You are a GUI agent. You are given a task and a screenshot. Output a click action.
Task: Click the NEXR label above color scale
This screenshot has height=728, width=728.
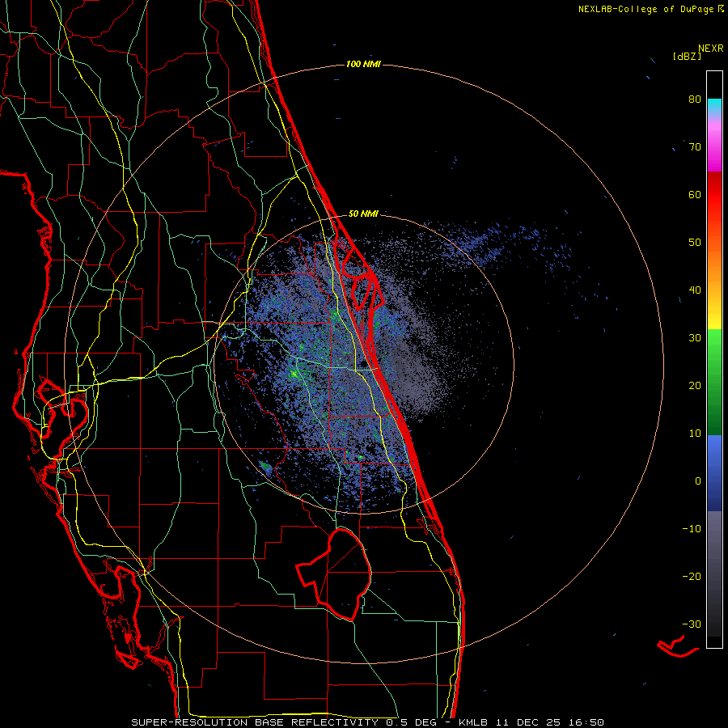tap(710, 49)
